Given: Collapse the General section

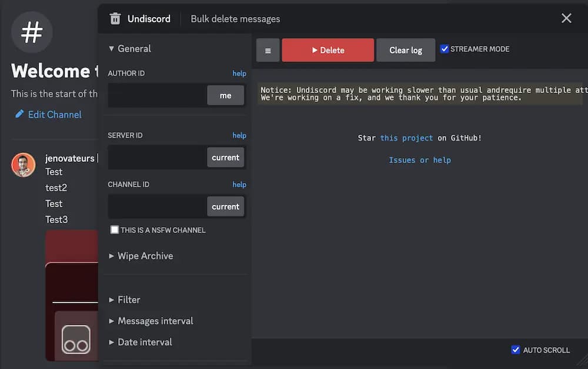Looking at the screenshot, I should coord(130,49).
